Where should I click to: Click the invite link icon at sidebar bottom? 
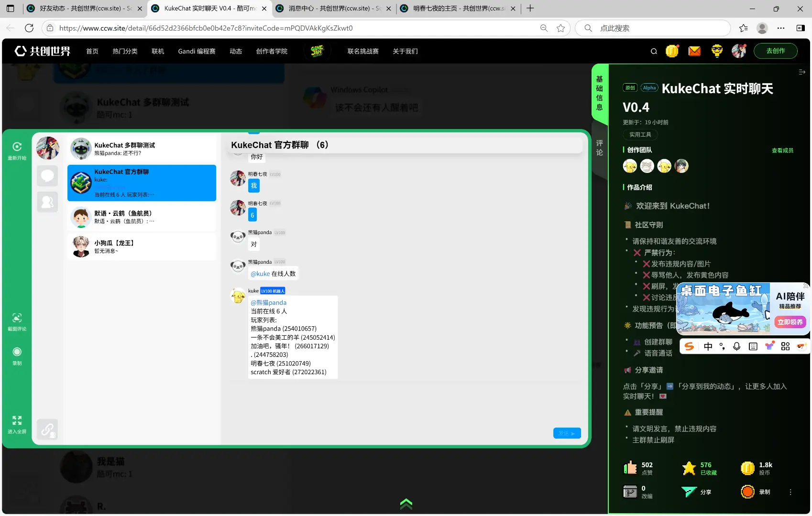click(47, 430)
